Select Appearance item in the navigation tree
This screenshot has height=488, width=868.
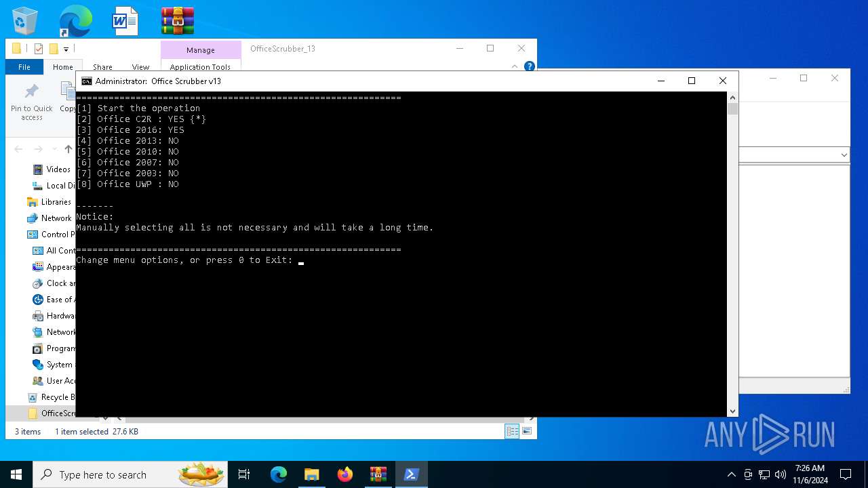point(54,267)
